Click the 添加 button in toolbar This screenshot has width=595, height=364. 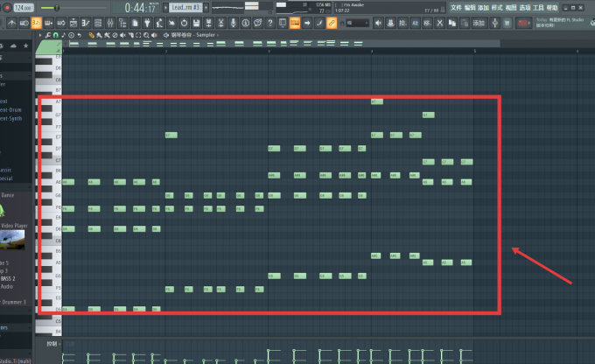[x=479, y=23]
